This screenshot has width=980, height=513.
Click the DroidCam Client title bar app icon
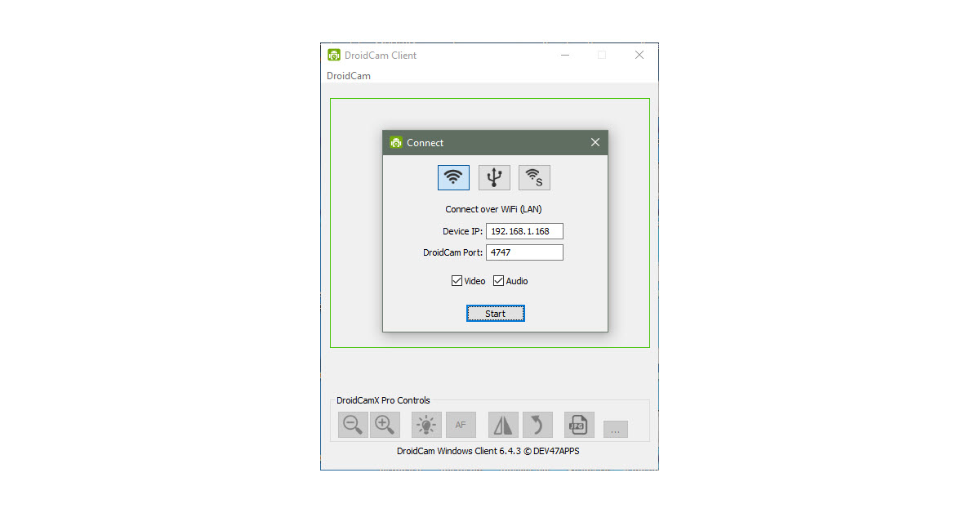point(334,56)
